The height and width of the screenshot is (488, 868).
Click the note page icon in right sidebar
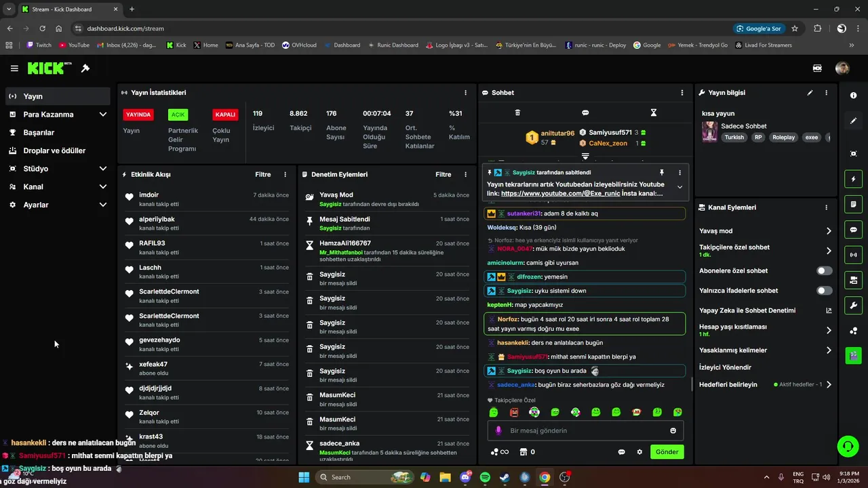(x=853, y=204)
